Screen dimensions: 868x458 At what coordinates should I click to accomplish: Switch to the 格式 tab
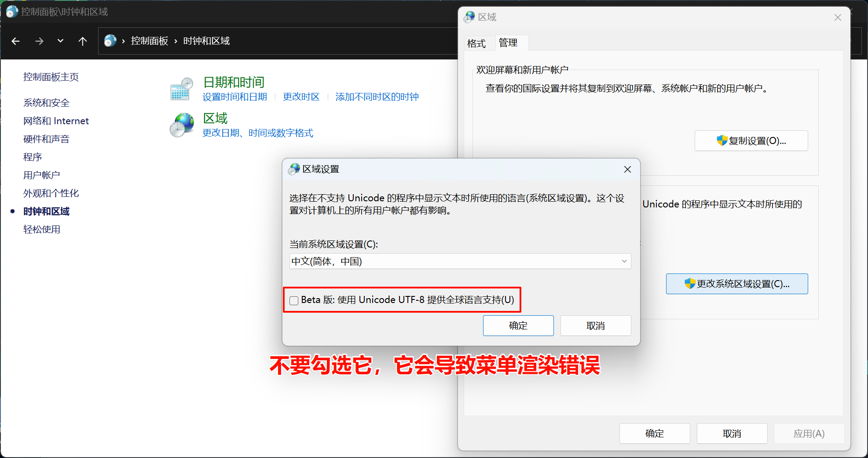coord(476,43)
